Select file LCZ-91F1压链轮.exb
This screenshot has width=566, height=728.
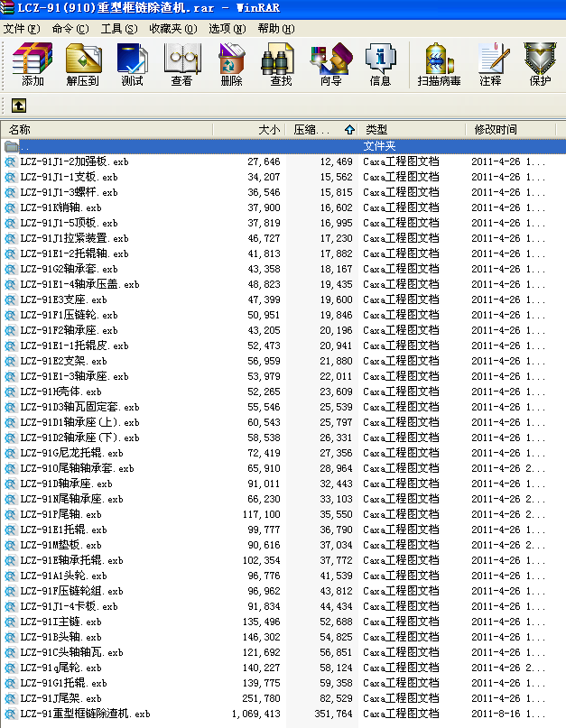pyautogui.click(x=69, y=315)
